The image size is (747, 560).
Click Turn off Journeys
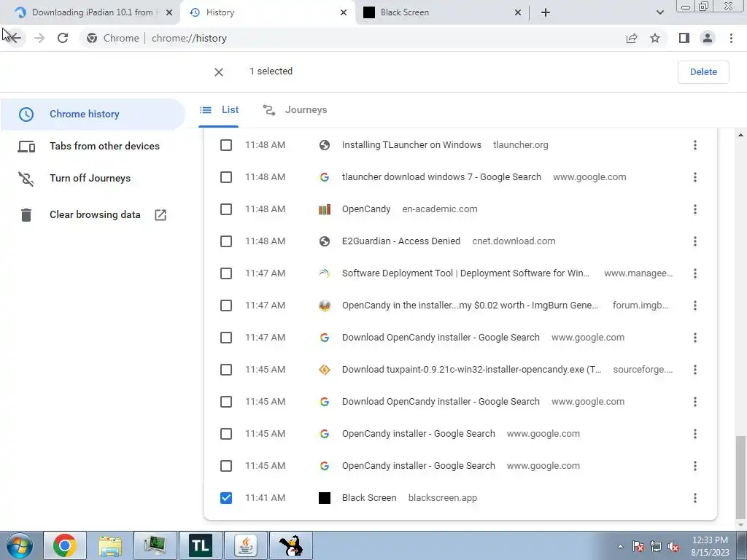[90, 178]
